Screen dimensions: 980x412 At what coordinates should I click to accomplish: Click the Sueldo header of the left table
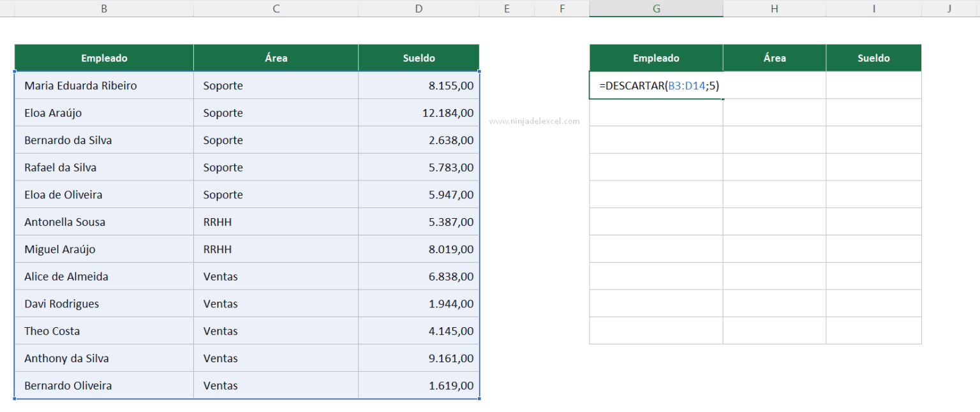[x=419, y=57]
